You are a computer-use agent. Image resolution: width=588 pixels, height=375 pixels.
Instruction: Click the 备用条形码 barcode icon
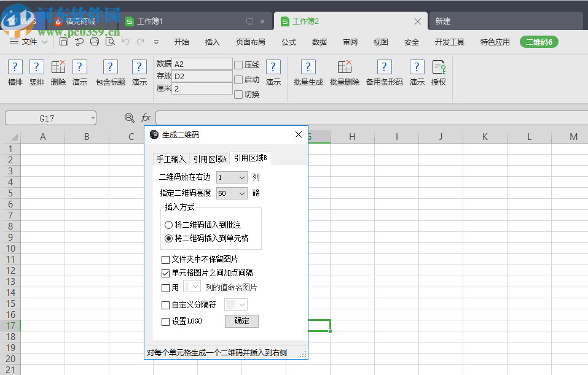tap(383, 72)
